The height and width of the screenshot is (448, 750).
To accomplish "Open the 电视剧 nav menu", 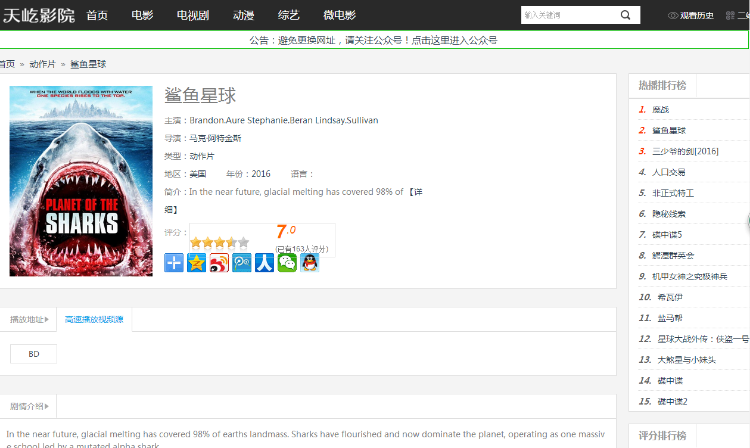I will [x=193, y=15].
